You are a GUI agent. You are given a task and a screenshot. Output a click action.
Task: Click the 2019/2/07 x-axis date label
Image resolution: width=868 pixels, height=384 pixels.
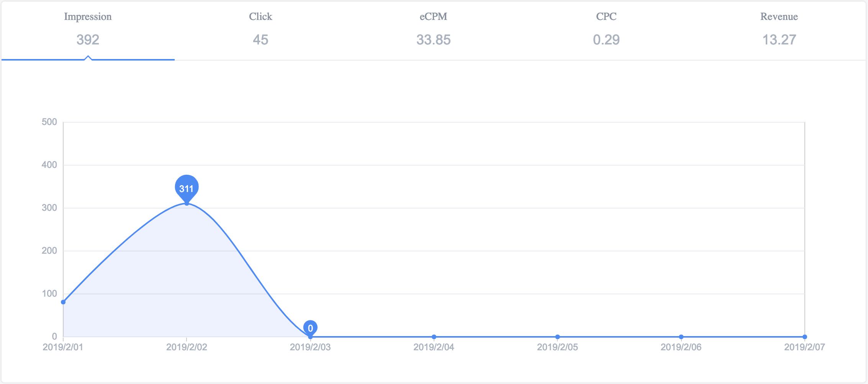click(804, 347)
